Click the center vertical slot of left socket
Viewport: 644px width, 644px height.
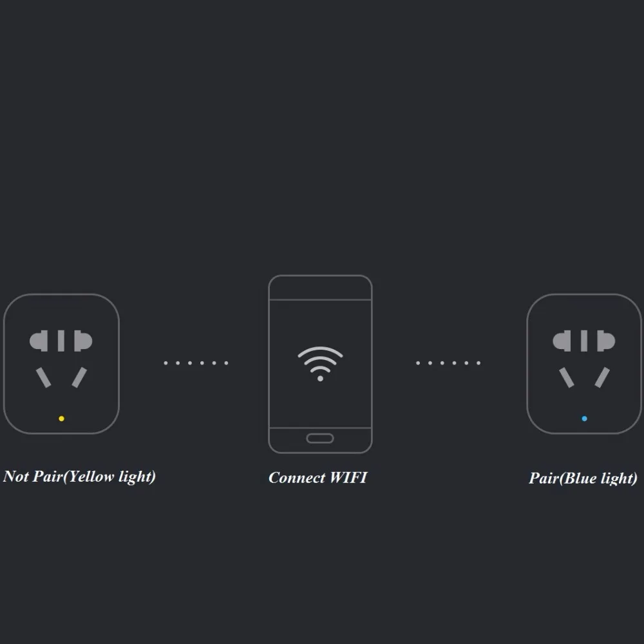click(61, 341)
